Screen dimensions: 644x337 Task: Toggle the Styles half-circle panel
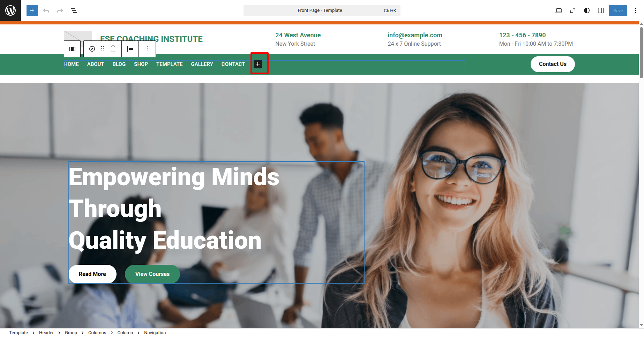pos(587,10)
